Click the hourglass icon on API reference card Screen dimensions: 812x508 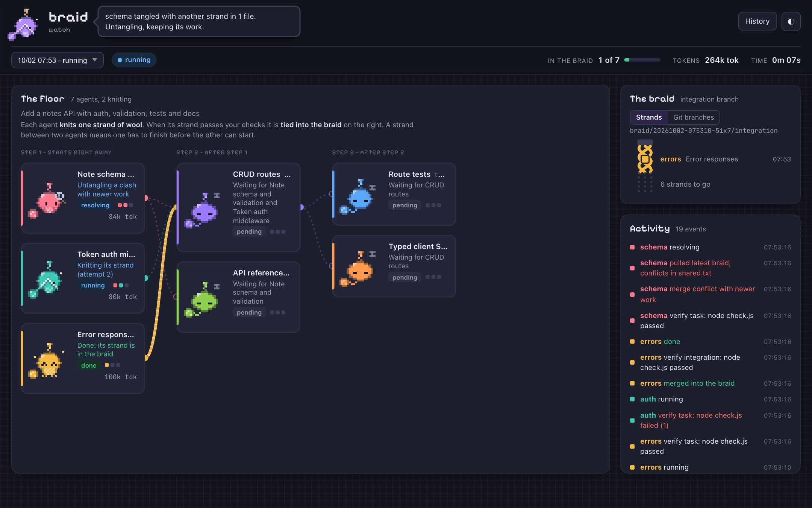(x=217, y=286)
